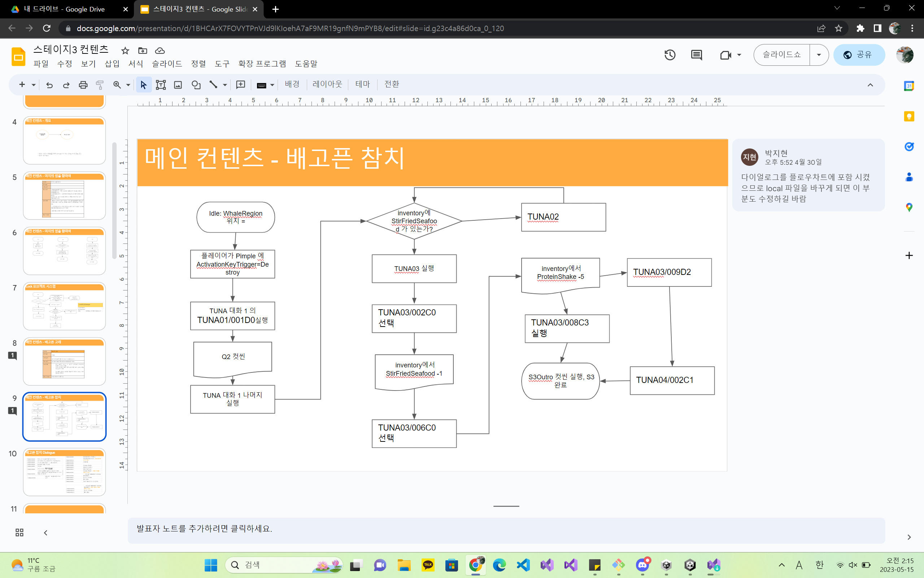Open new slide layout dropdown arrow
Viewport: 924px width, 578px height.
34,85
